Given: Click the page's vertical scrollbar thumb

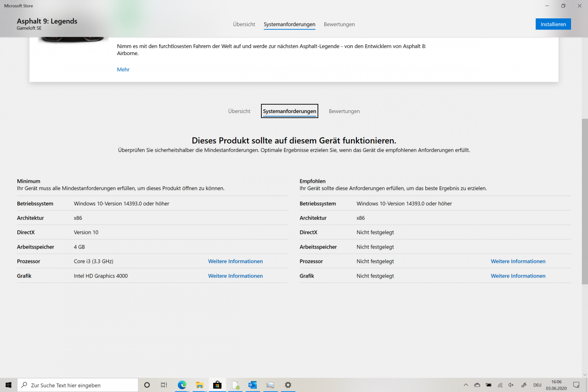Looking at the screenshot, I should (585, 201).
